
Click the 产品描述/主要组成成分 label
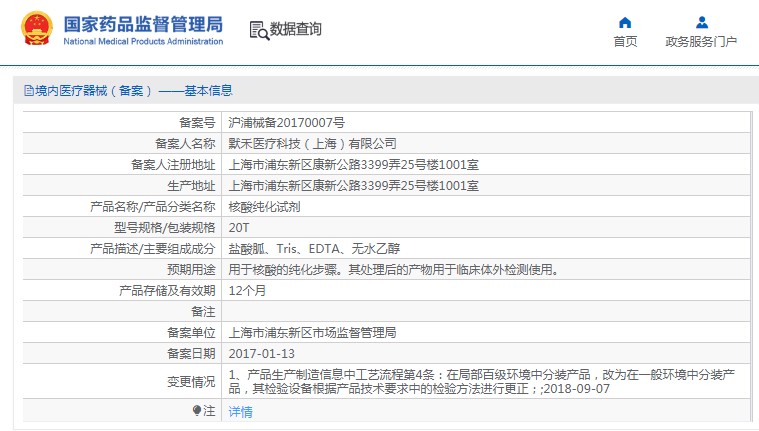point(152,248)
